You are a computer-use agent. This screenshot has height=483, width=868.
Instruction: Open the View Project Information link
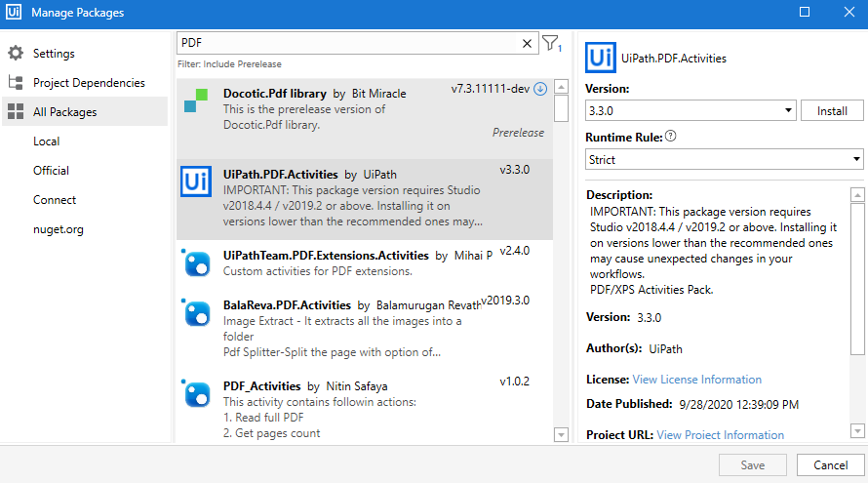[x=720, y=435]
